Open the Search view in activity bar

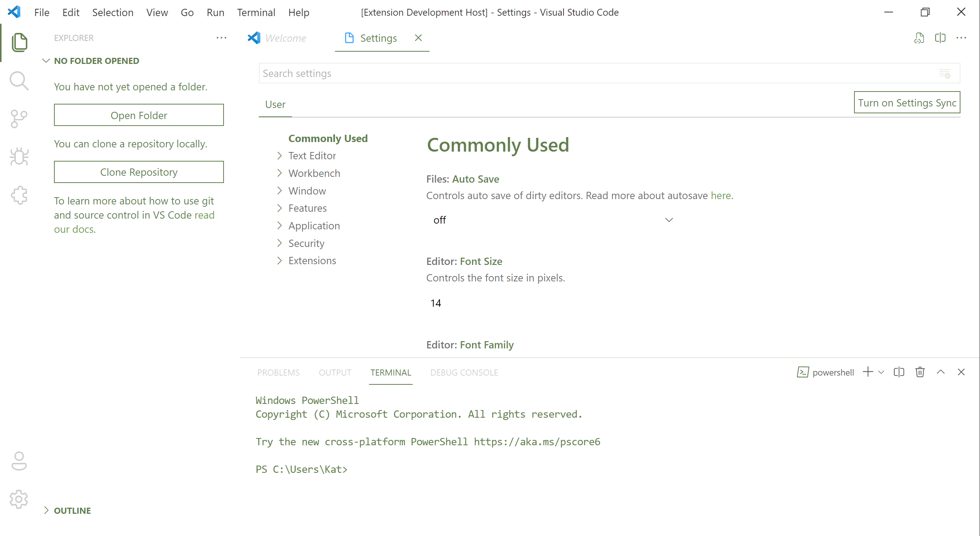pyautogui.click(x=19, y=81)
